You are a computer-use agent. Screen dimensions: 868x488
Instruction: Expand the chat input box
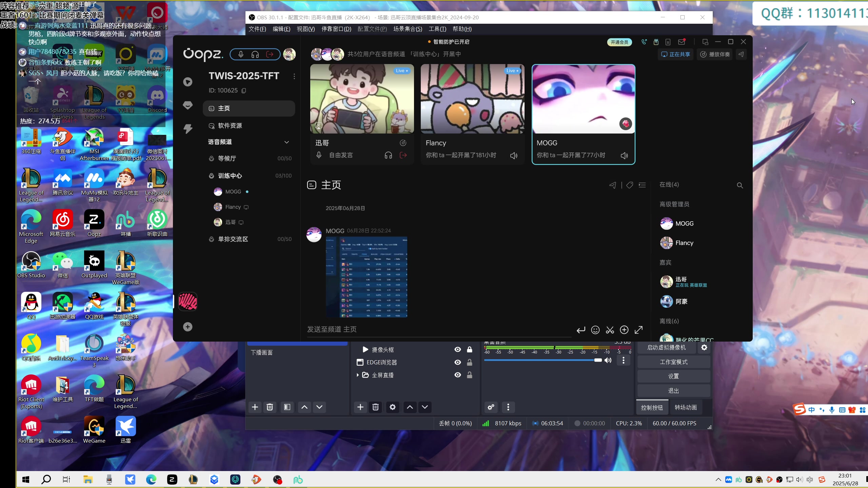click(x=639, y=330)
